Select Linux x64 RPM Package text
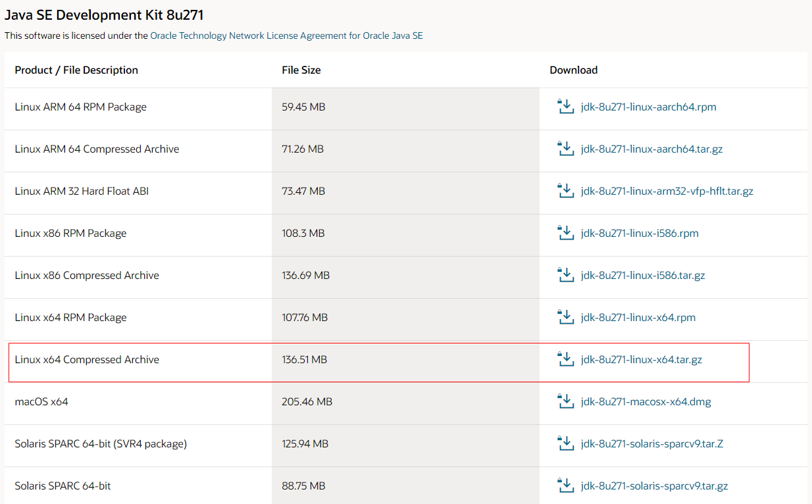 [70, 317]
